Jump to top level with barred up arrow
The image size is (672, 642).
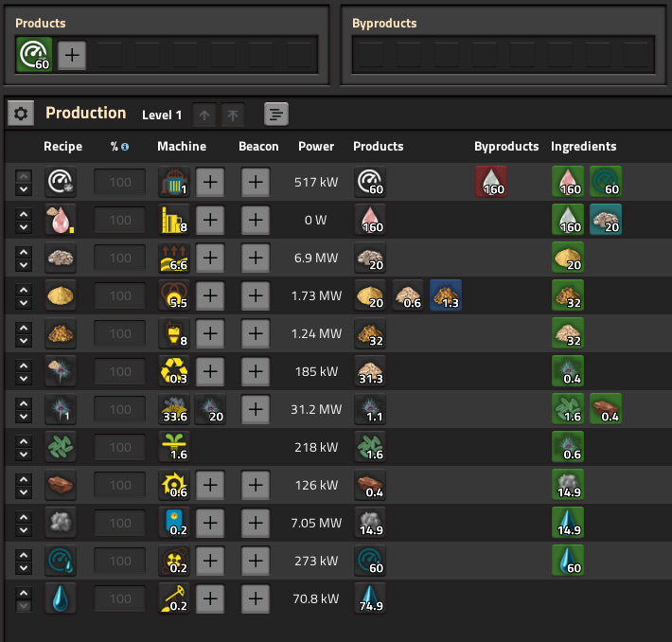(x=233, y=115)
